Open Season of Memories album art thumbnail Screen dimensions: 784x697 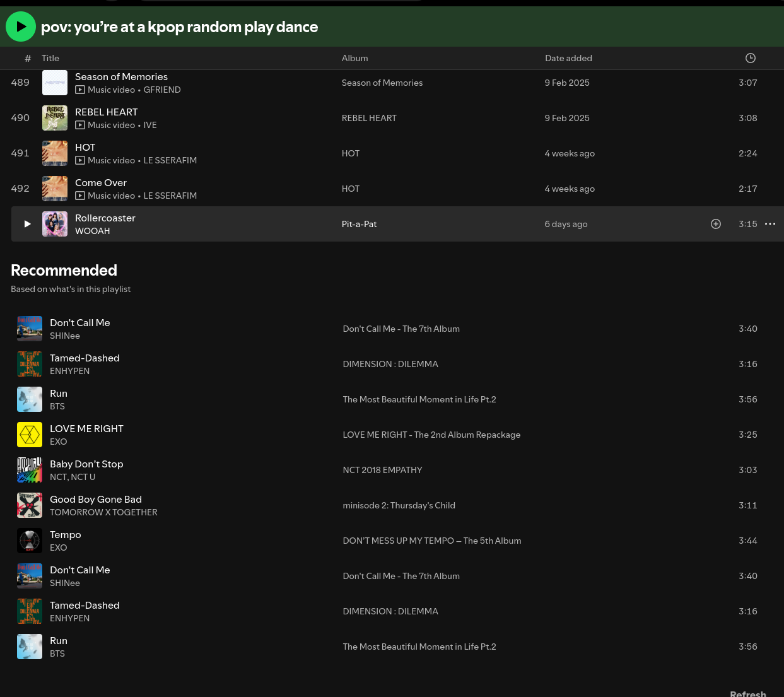point(55,83)
